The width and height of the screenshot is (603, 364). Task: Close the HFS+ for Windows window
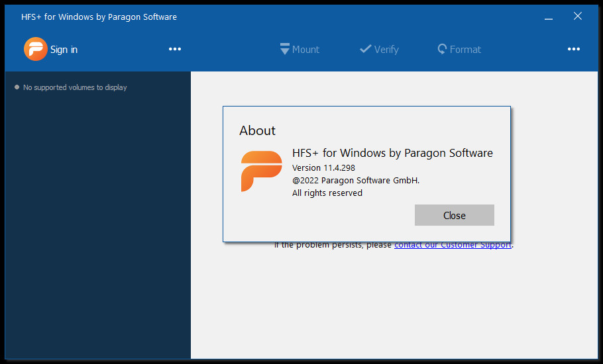(x=578, y=16)
